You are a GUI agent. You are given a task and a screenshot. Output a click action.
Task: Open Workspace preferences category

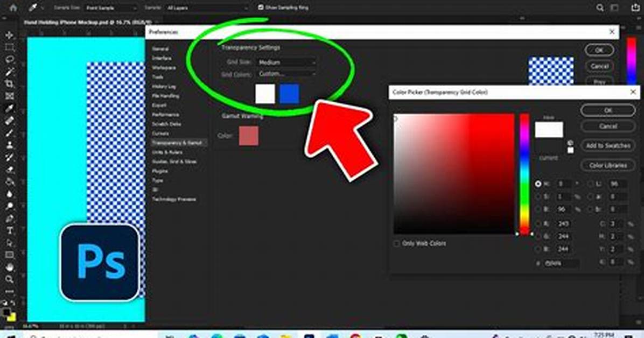click(164, 68)
